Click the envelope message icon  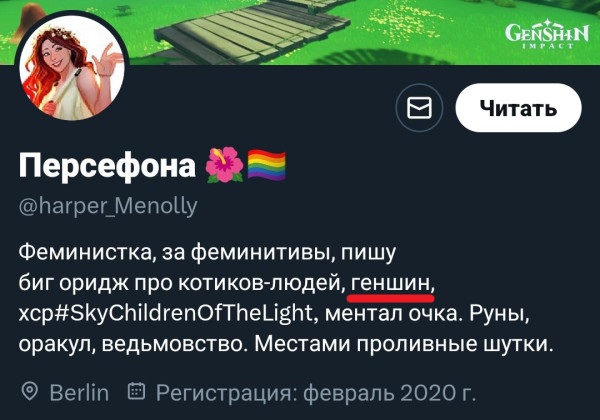(x=419, y=108)
